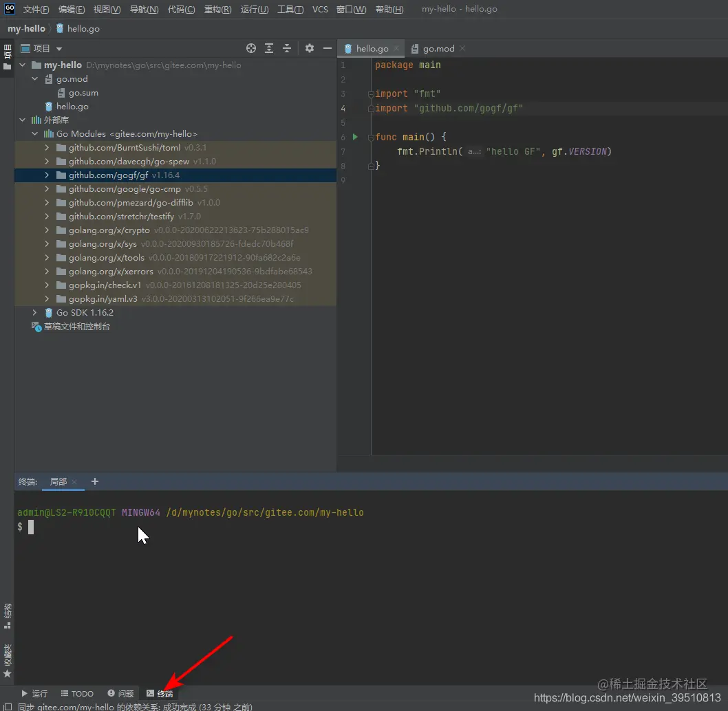728x711 pixels.
Task: Collapse the go.mod node
Action: [x=35, y=79]
